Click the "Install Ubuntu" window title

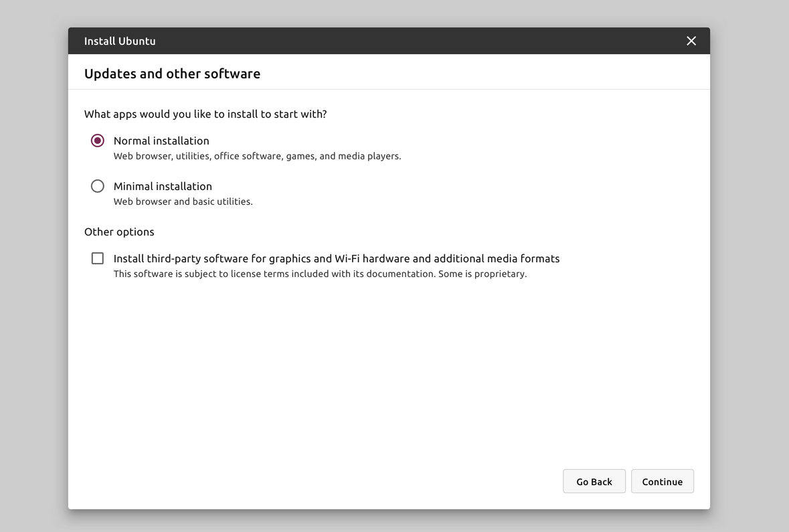(120, 41)
